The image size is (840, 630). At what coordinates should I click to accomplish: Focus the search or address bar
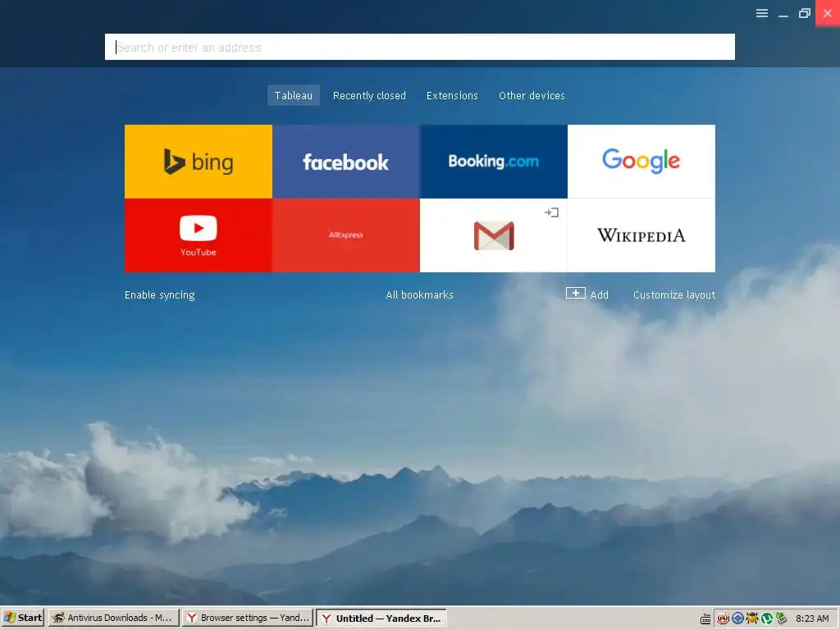[x=419, y=47]
